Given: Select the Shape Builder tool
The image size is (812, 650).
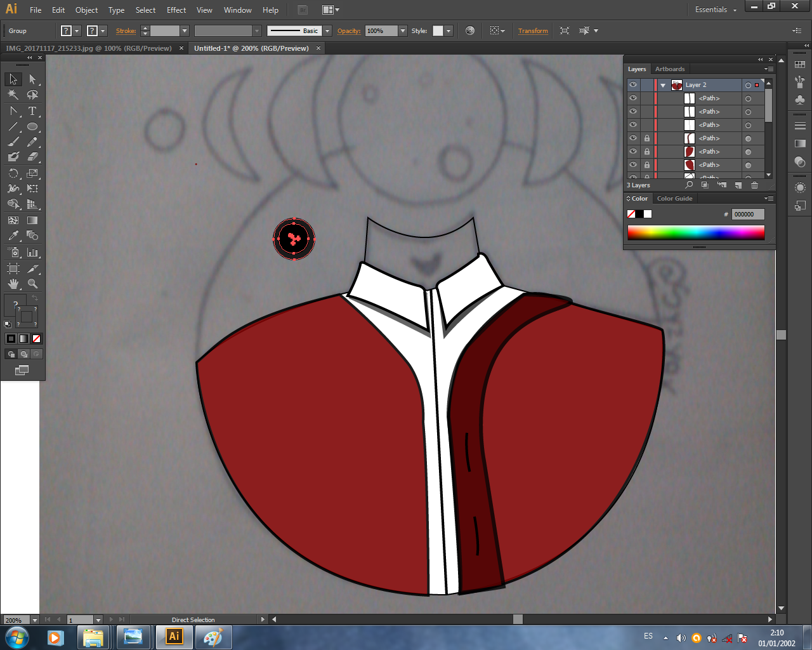Looking at the screenshot, I should 13,204.
